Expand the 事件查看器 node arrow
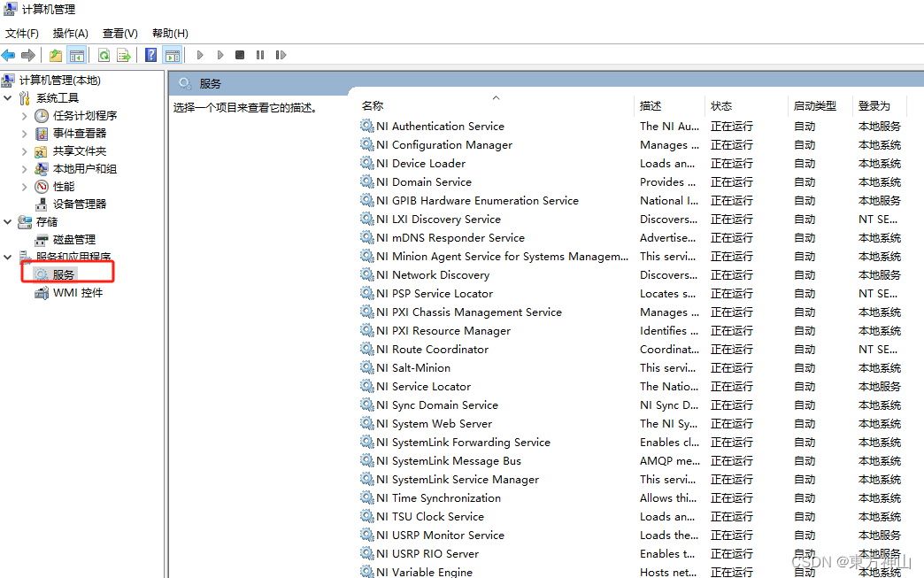The width and height of the screenshot is (924, 578). 24,133
